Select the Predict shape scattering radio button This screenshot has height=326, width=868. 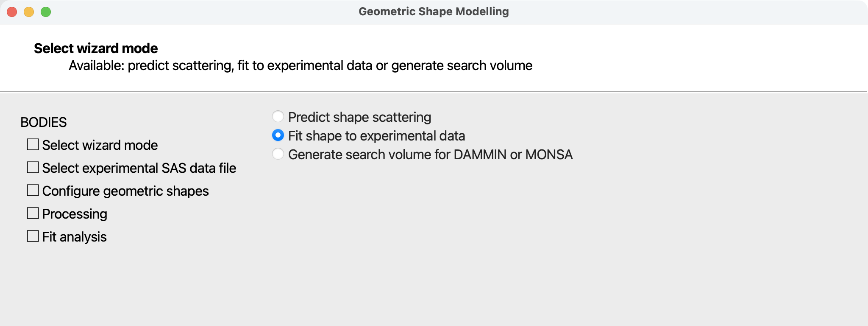coord(278,117)
